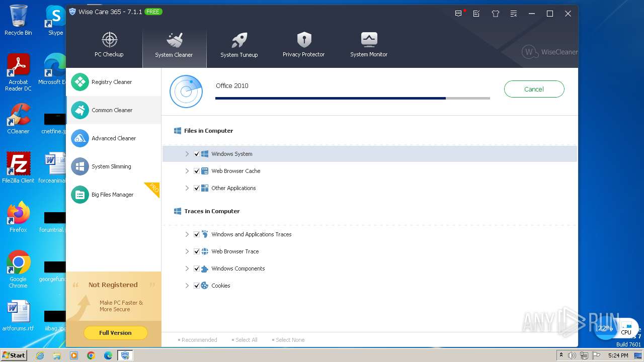The height and width of the screenshot is (362, 644).
Task: Click the Windows Start button
Action: coord(14,355)
